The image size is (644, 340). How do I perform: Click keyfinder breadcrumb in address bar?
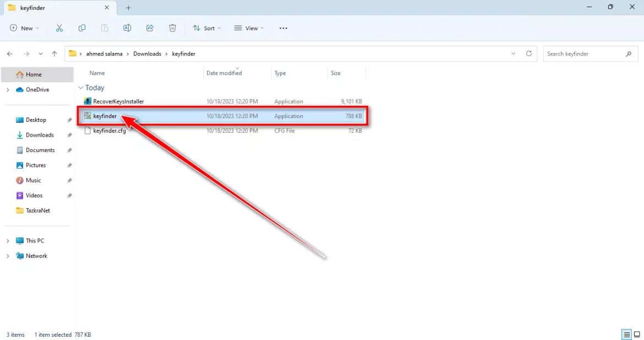184,54
